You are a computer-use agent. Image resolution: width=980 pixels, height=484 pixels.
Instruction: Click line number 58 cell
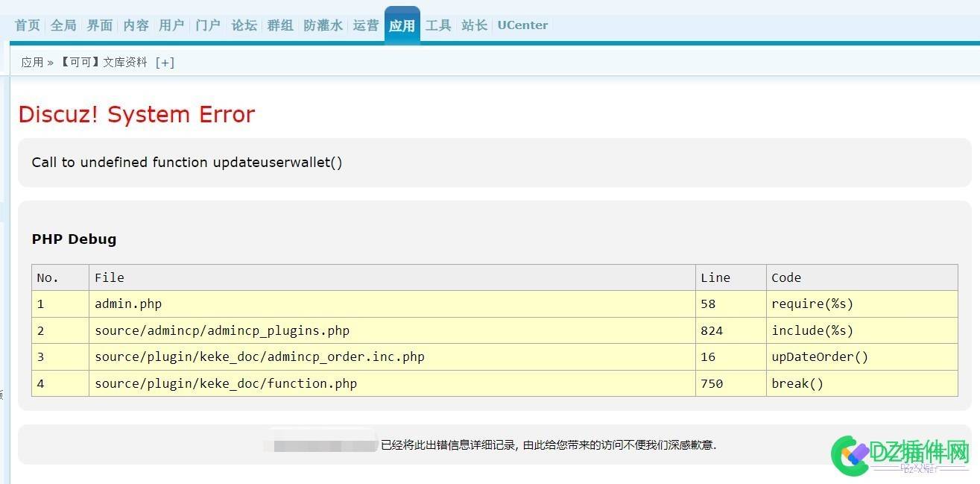coord(731,304)
